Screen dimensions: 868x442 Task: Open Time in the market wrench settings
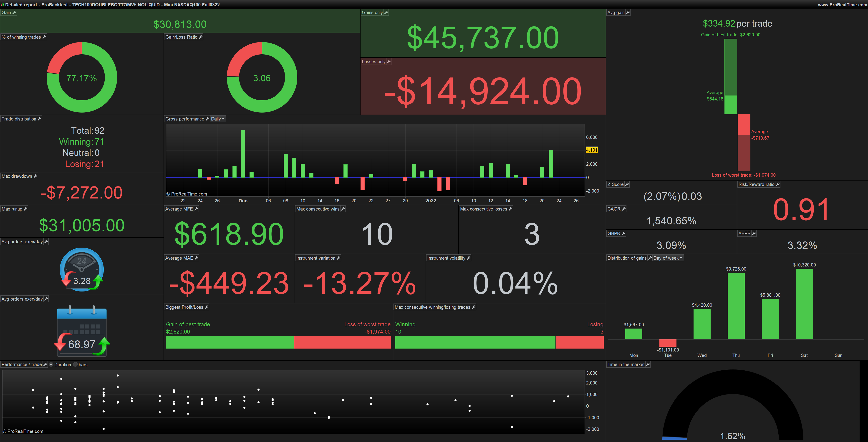648,364
